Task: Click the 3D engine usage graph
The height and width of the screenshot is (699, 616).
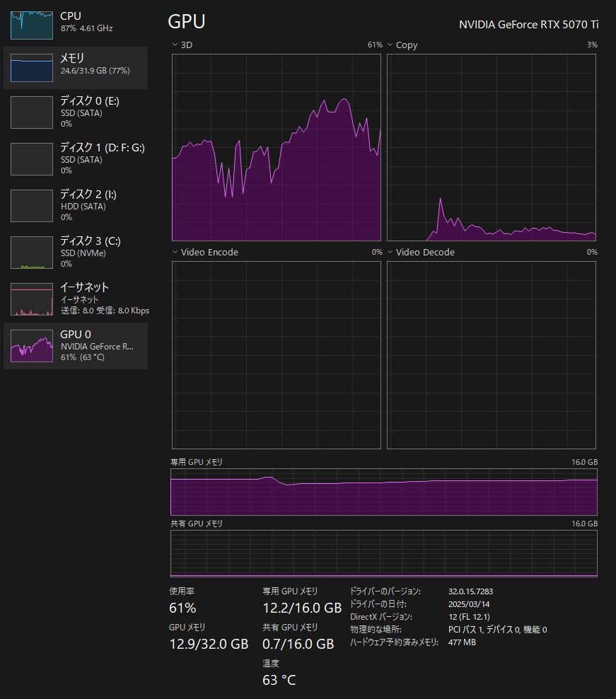Action: coord(277,148)
